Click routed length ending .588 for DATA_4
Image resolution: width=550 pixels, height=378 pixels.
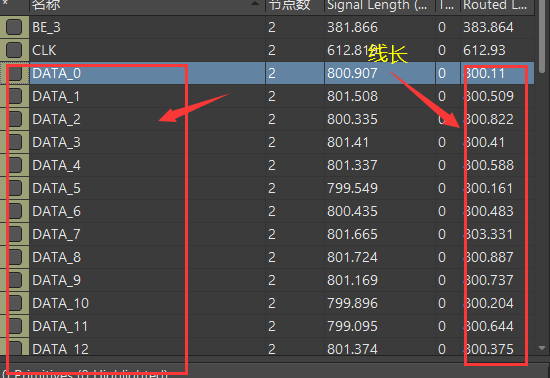[x=488, y=166]
